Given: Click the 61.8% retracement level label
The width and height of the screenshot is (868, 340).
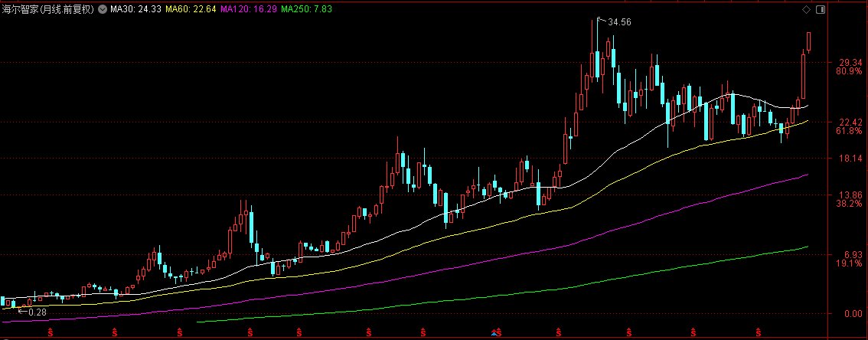Looking at the screenshot, I should [850, 131].
